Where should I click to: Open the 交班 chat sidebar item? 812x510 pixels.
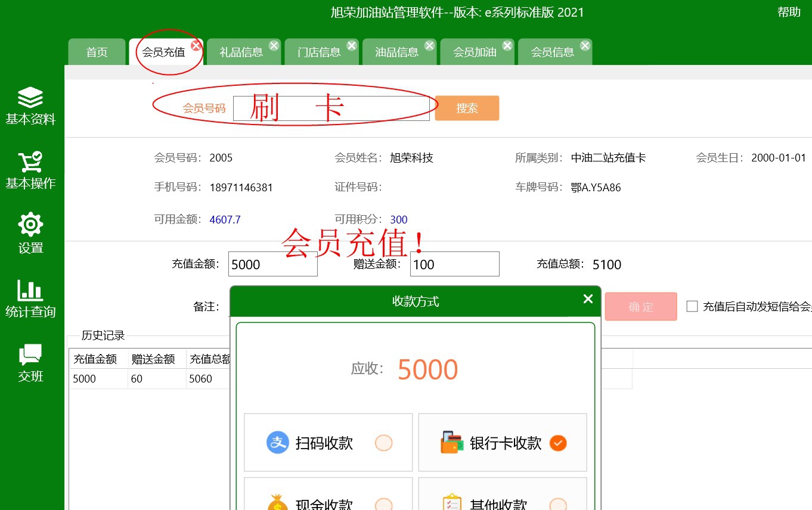(30, 363)
